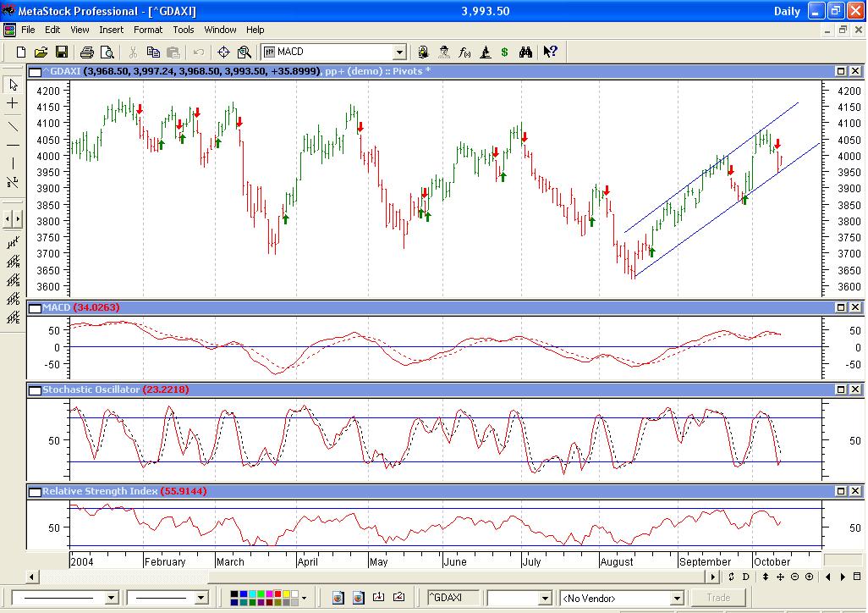Image resolution: width=868 pixels, height=613 pixels.
Task: Open the indicator quicklist MACD dropdown
Action: (399, 52)
